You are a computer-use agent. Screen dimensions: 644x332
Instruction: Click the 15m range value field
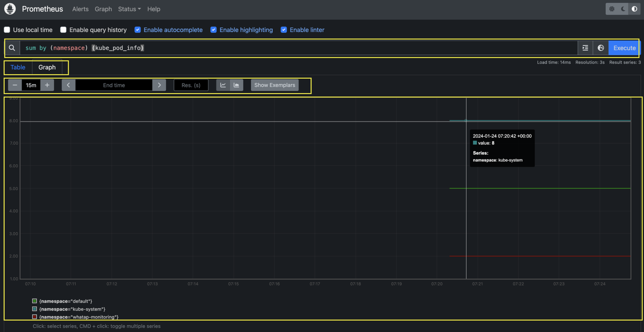[31, 85]
